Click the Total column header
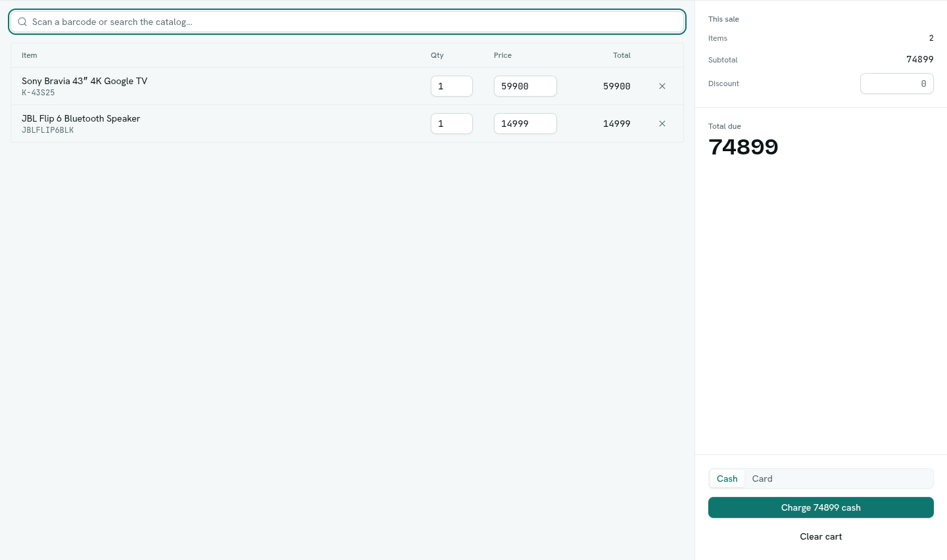947x560 pixels. click(x=622, y=55)
